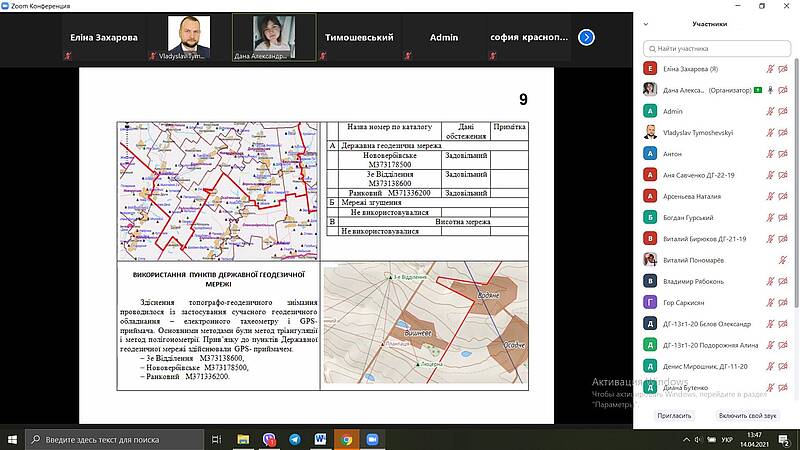
Task: Click muted mic icon on Admin video tile
Action: coord(408,56)
